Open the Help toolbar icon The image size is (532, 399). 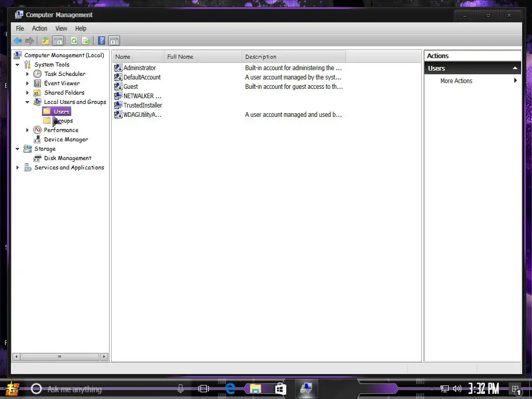tap(101, 41)
